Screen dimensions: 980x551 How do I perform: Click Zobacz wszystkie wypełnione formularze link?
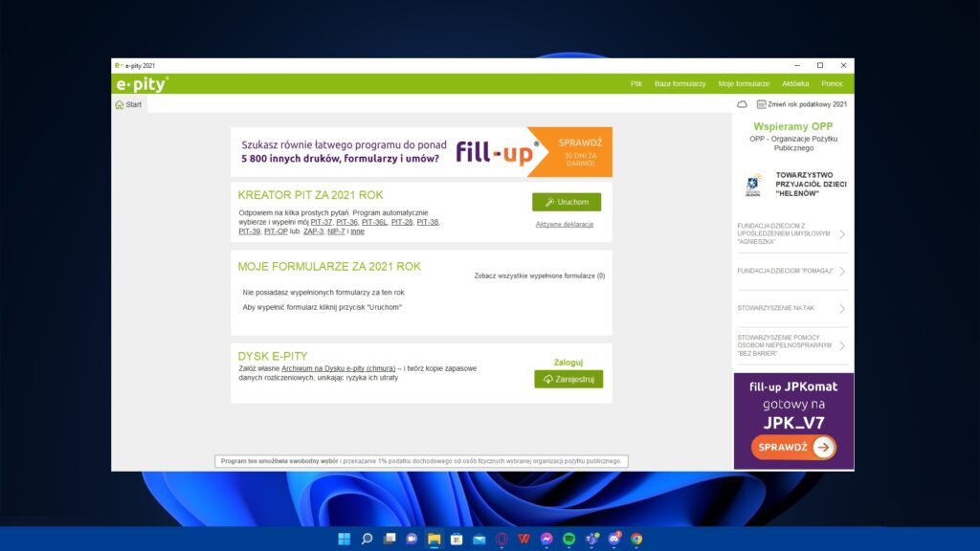pyautogui.click(x=540, y=275)
